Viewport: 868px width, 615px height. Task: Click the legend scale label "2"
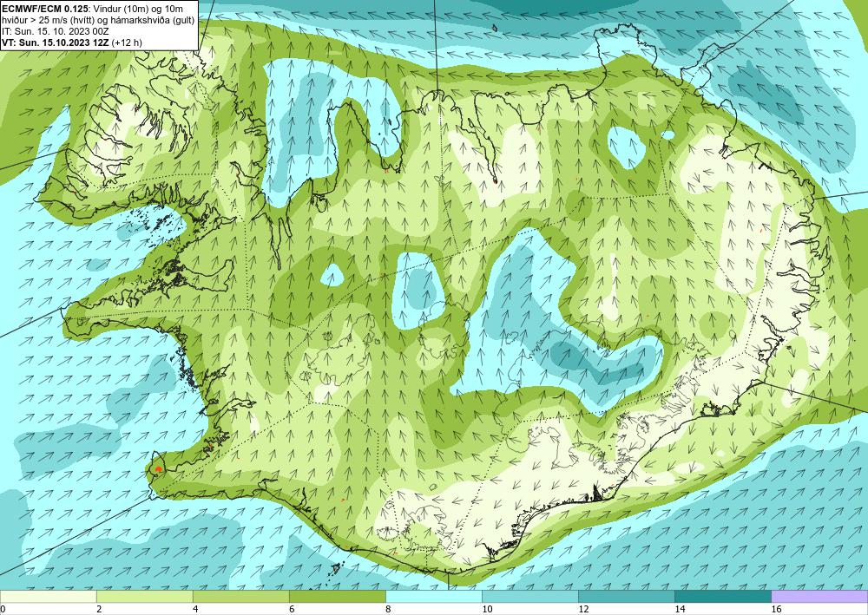click(x=99, y=610)
